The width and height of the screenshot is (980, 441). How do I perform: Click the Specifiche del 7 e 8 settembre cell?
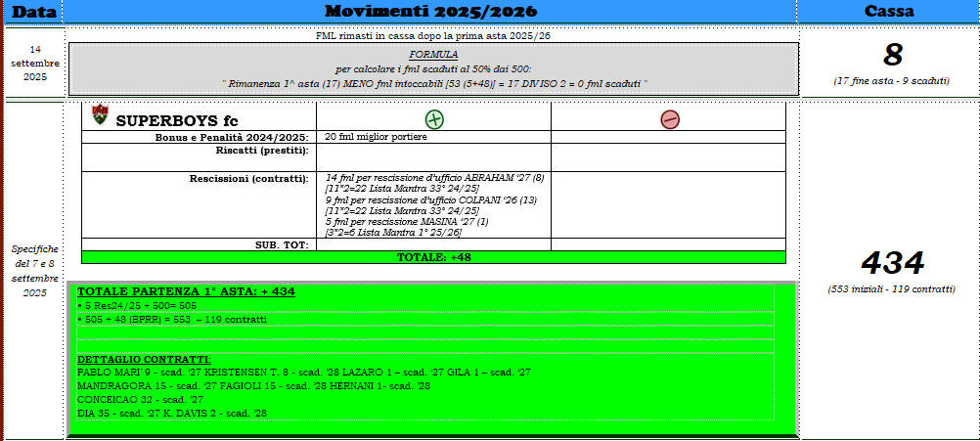click(x=34, y=271)
